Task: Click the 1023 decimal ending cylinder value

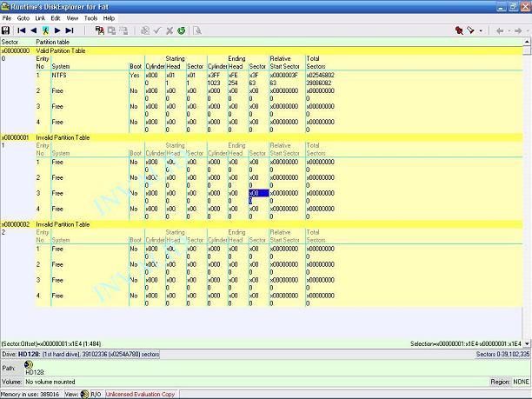Action: (x=214, y=83)
